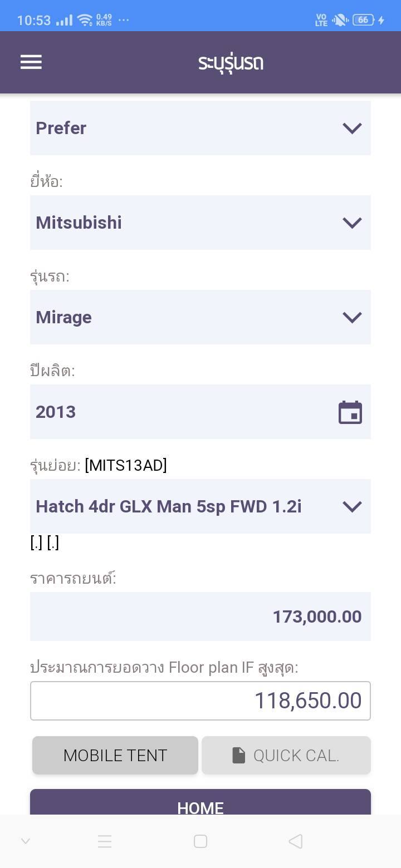The image size is (401, 868).
Task: Tap the document icon on Quick Cal.
Action: pos(239,755)
